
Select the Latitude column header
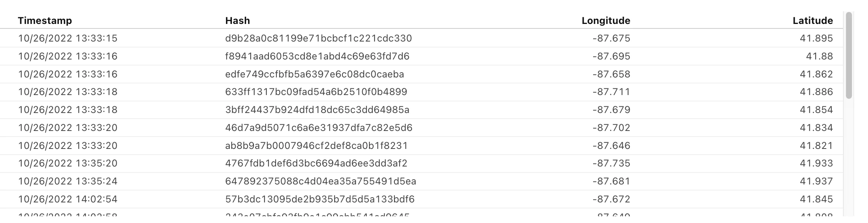[x=813, y=21]
